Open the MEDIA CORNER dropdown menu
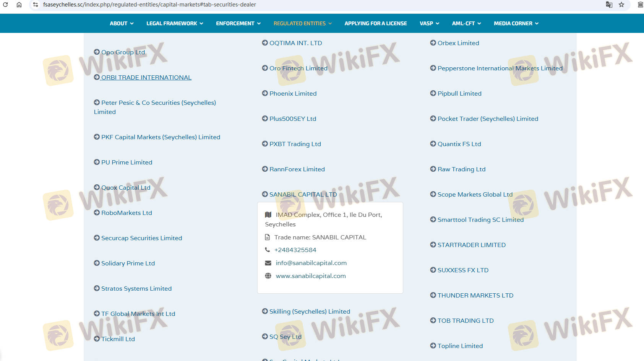The height and width of the screenshot is (361, 644). click(x=516, y=23)
